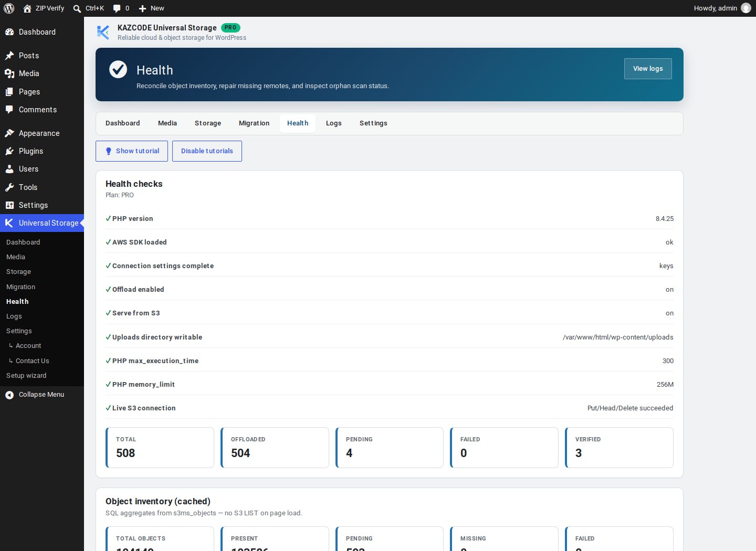The width and height of the screenshot is (756, 551).
Task: Open Logs in the sidebar submenu
Action: pos(14,316)
